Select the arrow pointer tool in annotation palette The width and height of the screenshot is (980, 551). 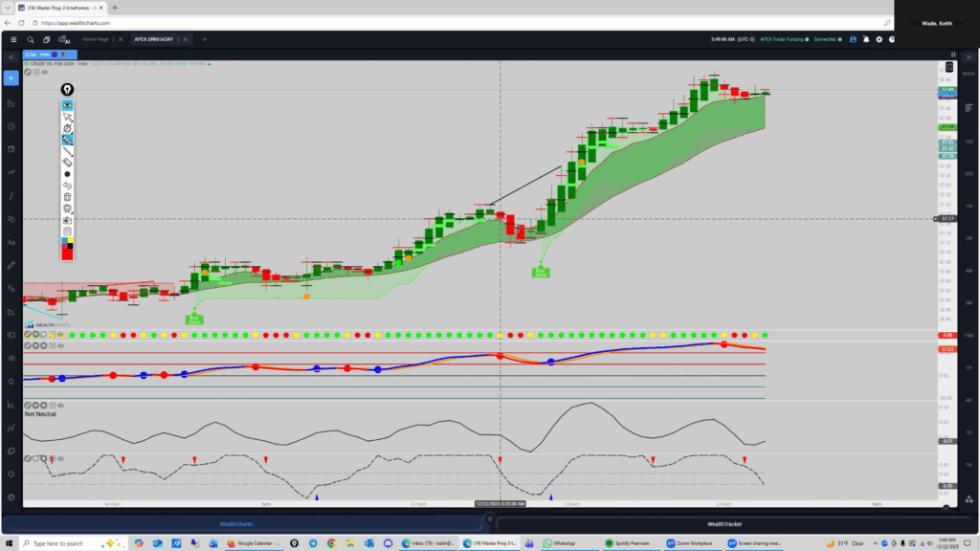pos(68,117)
